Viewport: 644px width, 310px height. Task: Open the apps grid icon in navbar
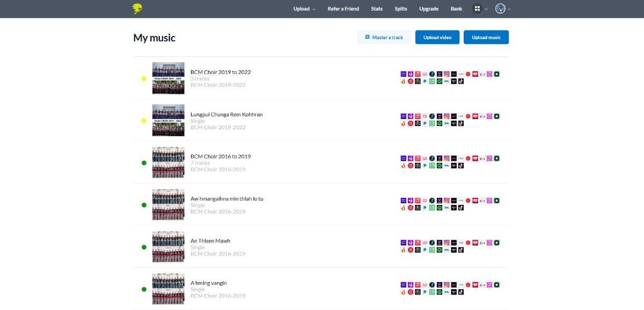477,9
